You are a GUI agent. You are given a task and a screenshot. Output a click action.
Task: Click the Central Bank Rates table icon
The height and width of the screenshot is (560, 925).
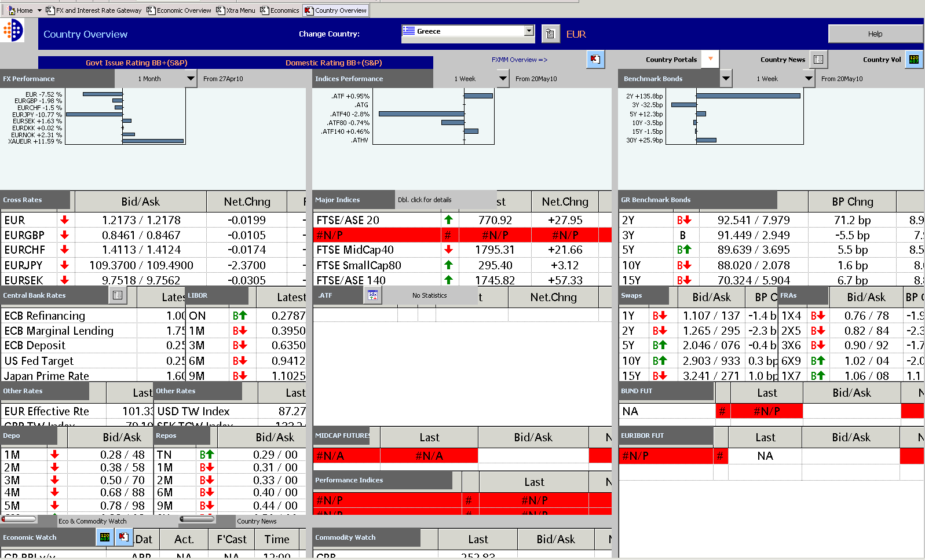118,295
